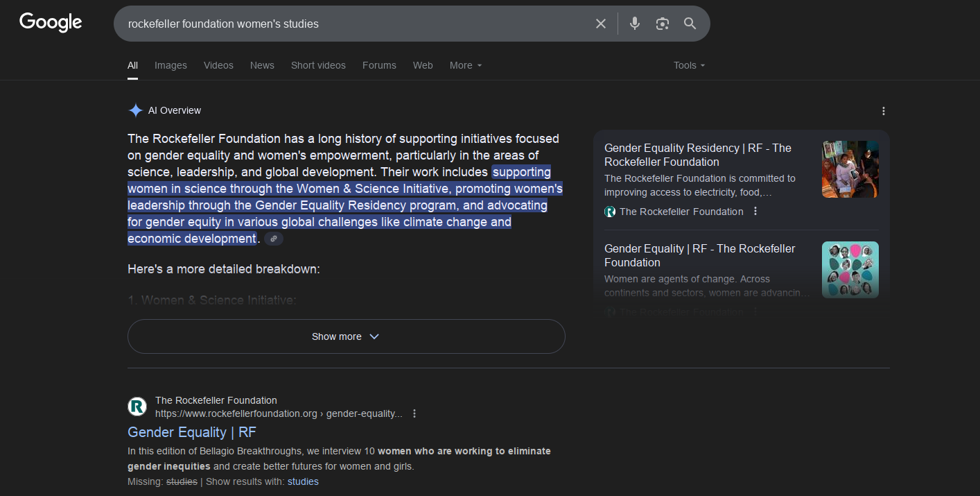Click the Rockefeller Foundation favicon in the organic result
The height and width of the screenshot is (496, 980).
(137, 407)
